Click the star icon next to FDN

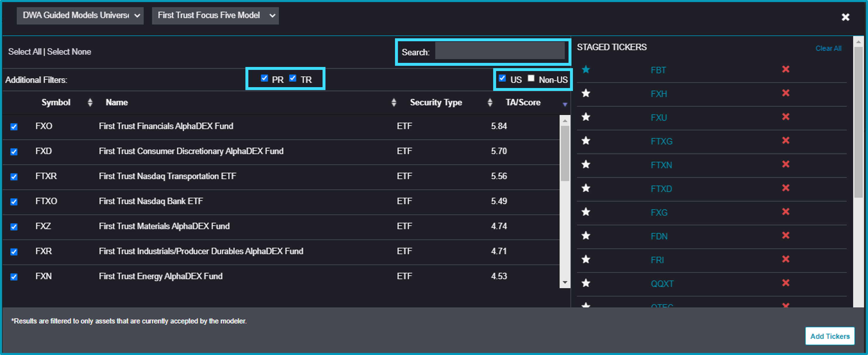(586, 235)
